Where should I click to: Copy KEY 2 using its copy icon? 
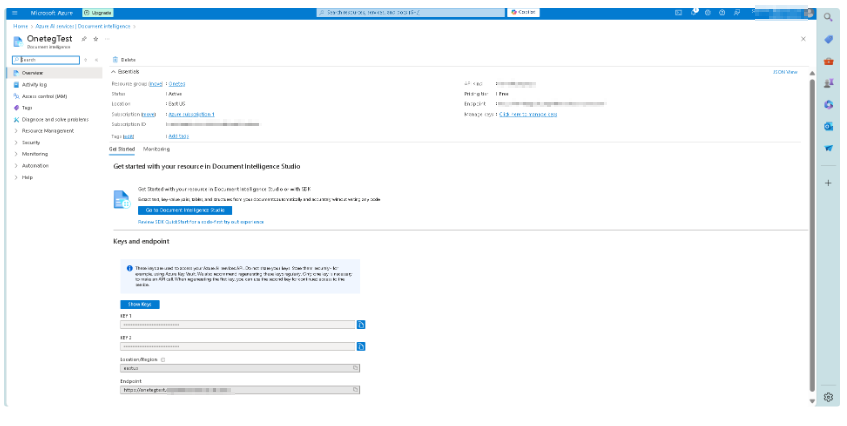(x=361, y=346)
